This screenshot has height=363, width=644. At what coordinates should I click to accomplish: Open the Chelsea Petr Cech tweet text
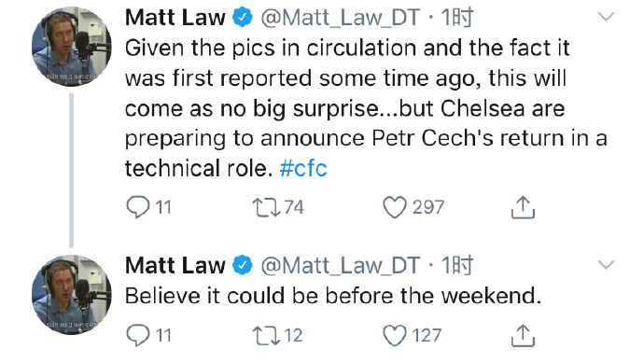(x=366, y=108)
